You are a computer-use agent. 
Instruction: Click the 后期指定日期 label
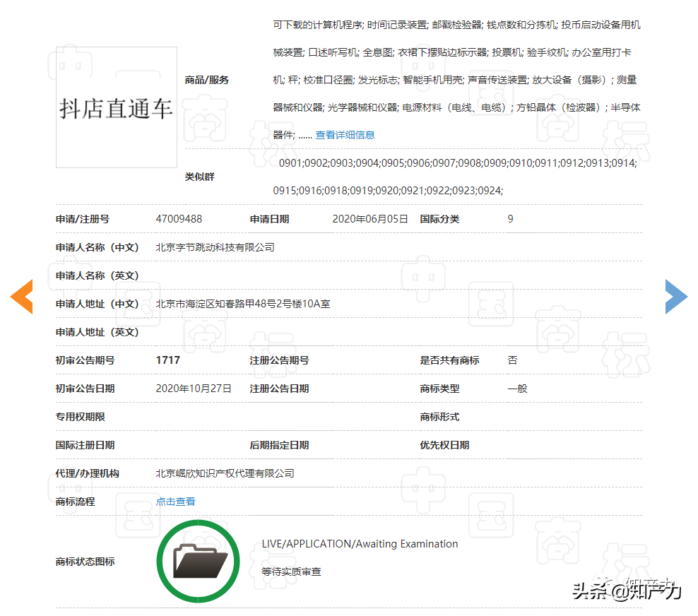click(279, 445)
